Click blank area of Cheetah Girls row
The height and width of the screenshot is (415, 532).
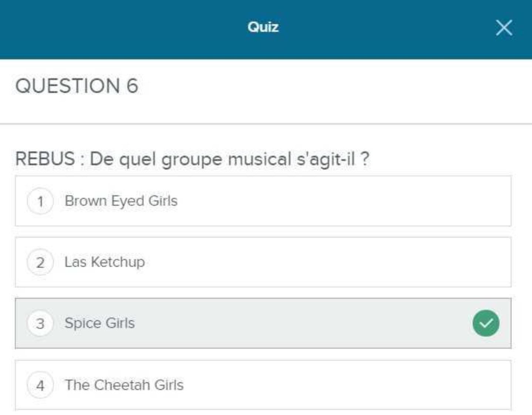tap(333, 385)
